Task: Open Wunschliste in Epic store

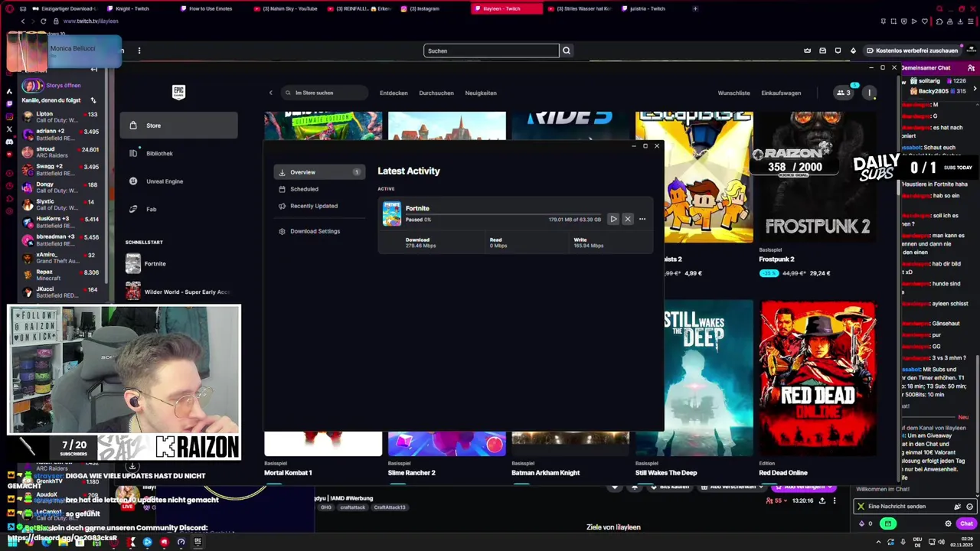Action: [x=733, y=93]
